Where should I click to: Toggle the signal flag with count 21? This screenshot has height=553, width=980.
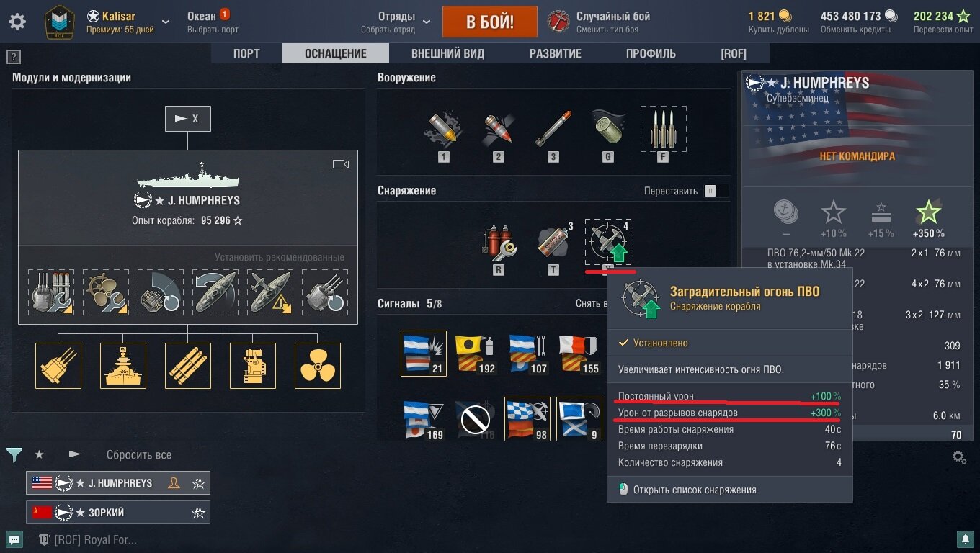pos(424,354)
